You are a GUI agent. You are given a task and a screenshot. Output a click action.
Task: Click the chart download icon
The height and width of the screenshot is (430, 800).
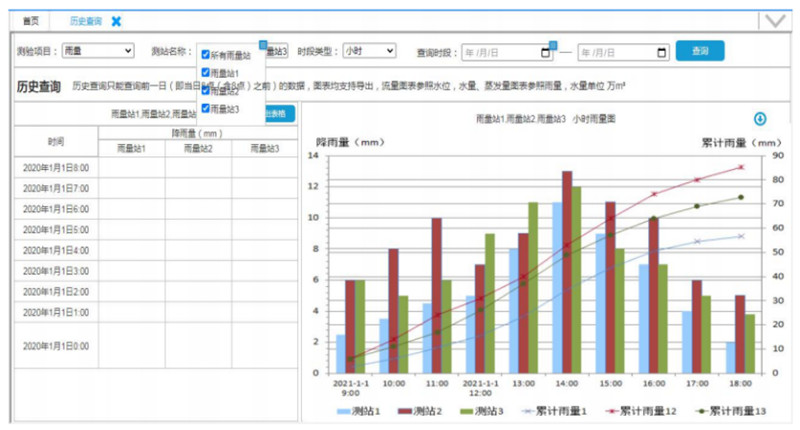click(759, 119)
